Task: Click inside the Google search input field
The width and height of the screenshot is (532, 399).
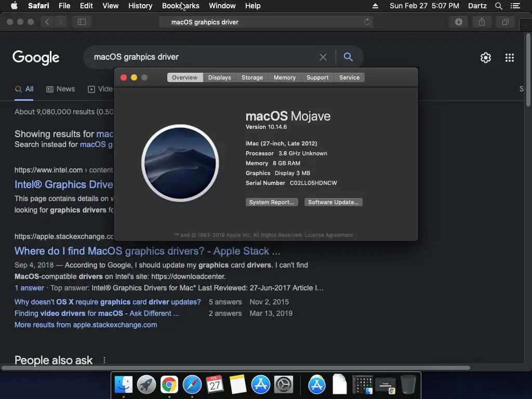Action: tap(204, 57)
